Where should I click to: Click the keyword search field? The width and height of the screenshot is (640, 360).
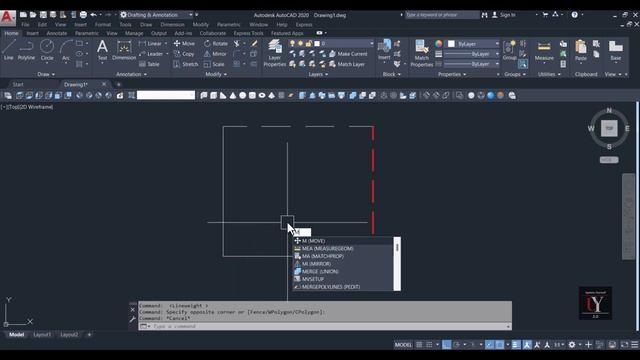[x=442, y=15]
